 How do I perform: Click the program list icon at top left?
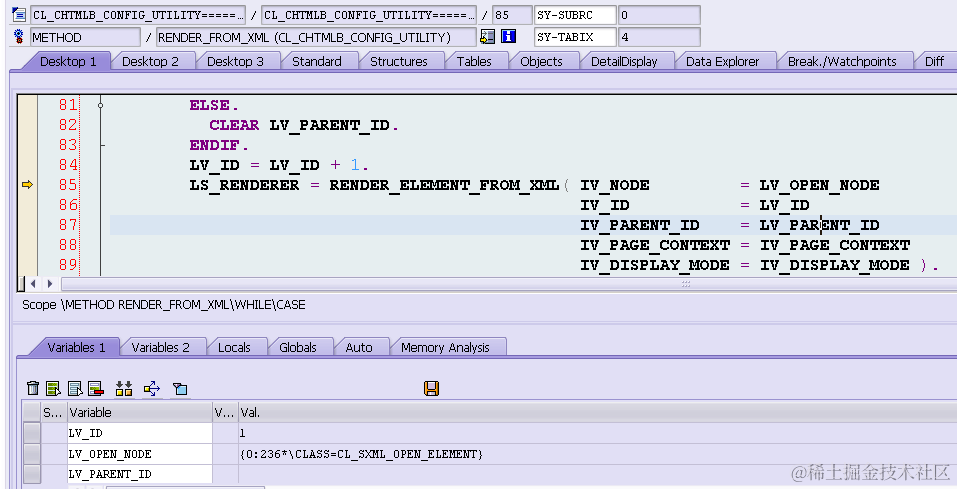click(19, 14)
